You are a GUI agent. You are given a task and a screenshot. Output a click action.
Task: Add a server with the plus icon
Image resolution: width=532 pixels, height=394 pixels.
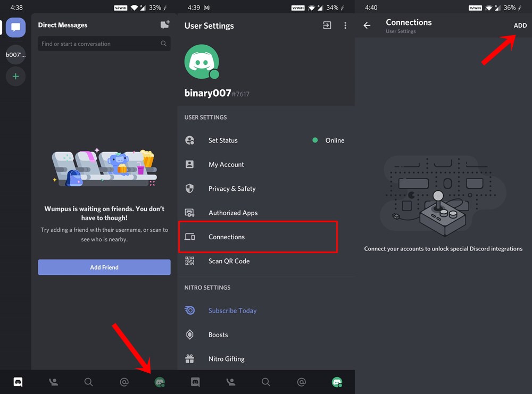click(15, 76)
